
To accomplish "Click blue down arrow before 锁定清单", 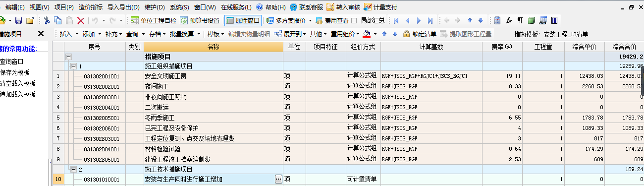I will click(395, 34).
